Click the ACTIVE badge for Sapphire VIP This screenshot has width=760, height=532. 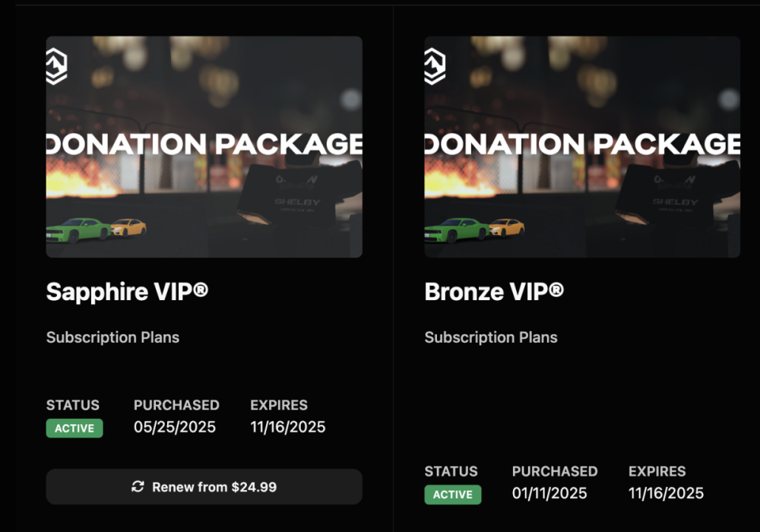74,428
